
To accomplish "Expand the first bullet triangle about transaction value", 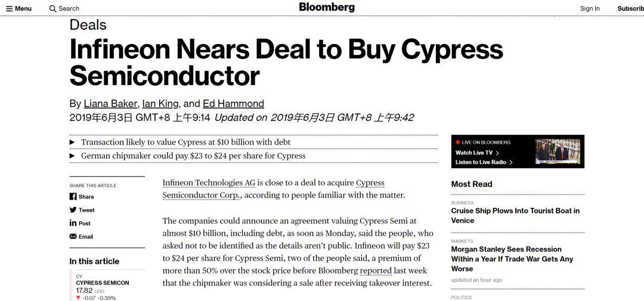I will pos(72,142).
